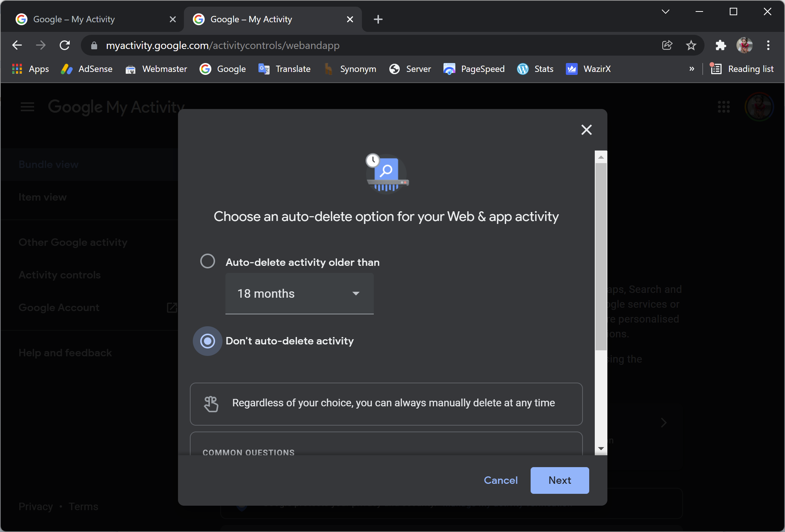Click Cancel in the dialog
This screenshot has height=532, width=785.
point(501,480)
